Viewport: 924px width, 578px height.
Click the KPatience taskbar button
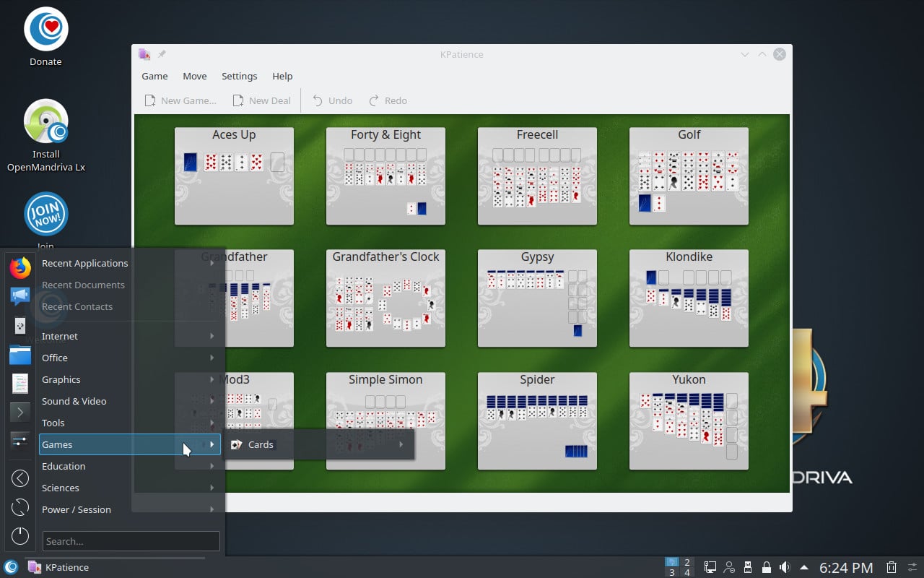[x=59, y=567]
